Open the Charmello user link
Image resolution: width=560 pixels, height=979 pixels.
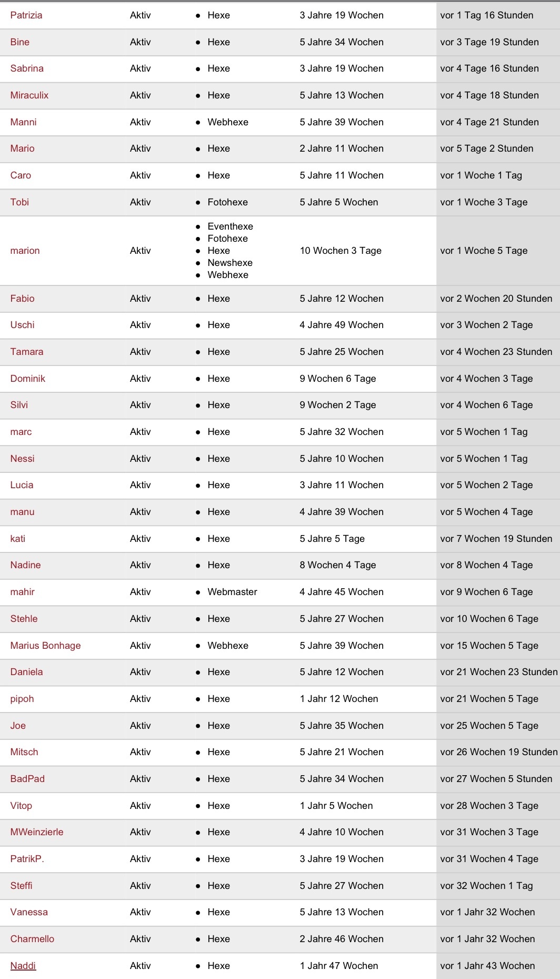[x=32, y=939]
